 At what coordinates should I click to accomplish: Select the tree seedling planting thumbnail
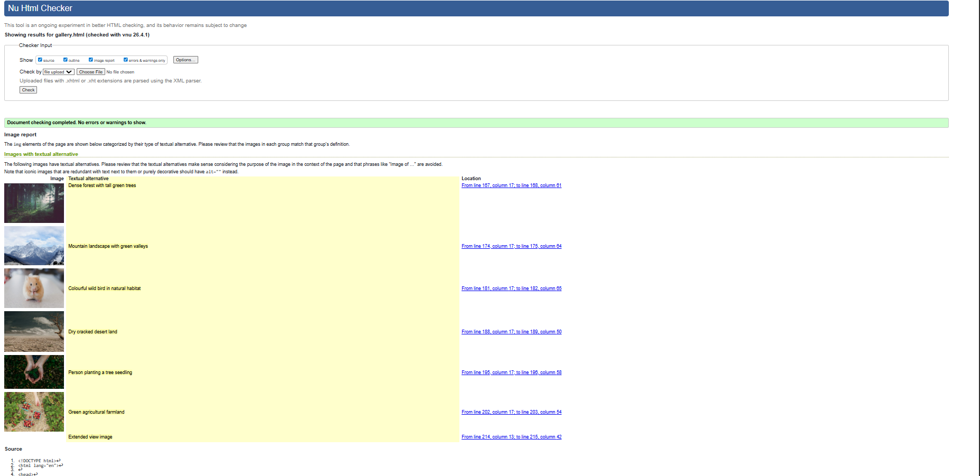click(34, 372)
